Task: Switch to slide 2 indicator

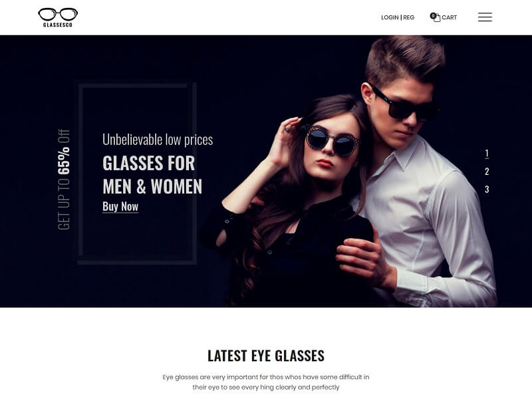Action: [x=487, y=172]
